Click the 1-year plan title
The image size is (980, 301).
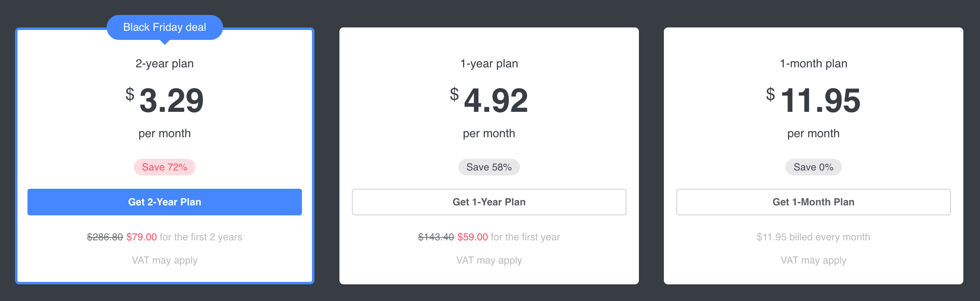click(x=489, y=64)
